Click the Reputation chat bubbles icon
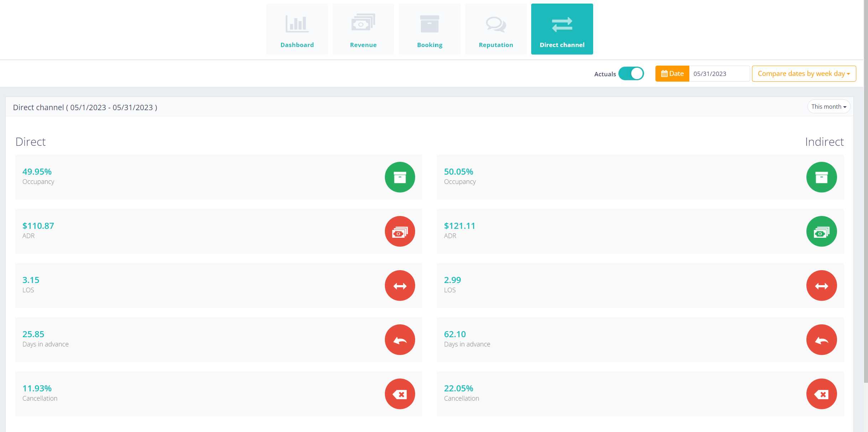The width and height of the screenshot is (868, 432). [496, 24]
